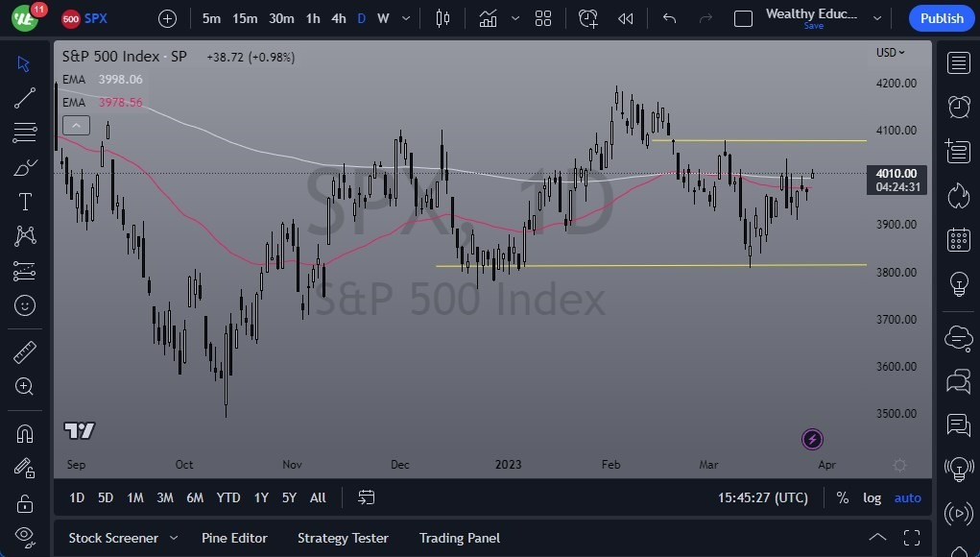The image size is (980, 557).
Task: Collapse the EMA indicators legend
Action: [76, 125]
